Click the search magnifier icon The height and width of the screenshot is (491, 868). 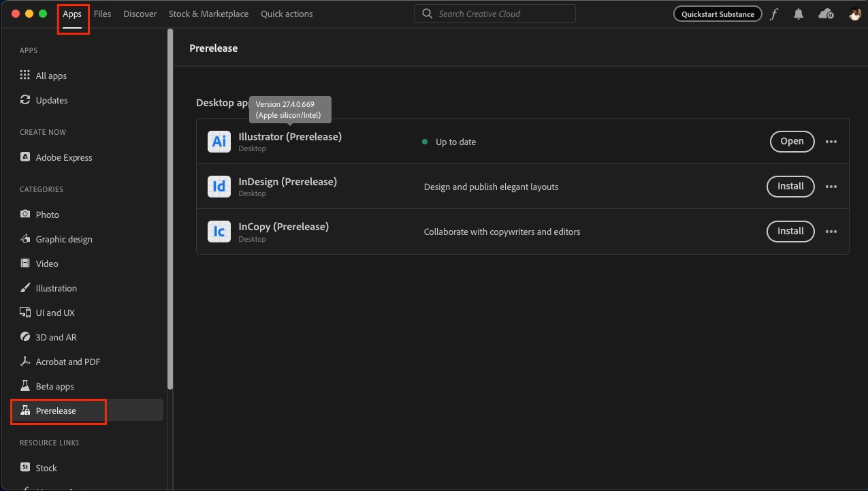tap(428, 14)
